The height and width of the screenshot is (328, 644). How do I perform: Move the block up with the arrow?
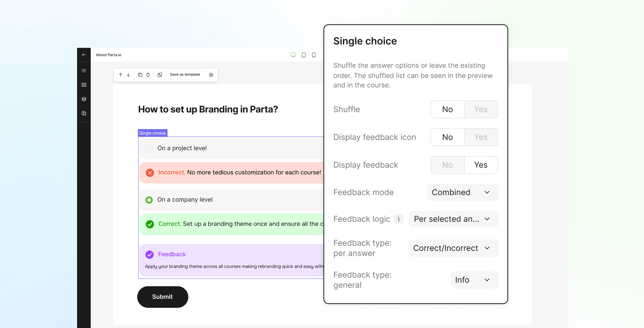click(x=121, y=75)
